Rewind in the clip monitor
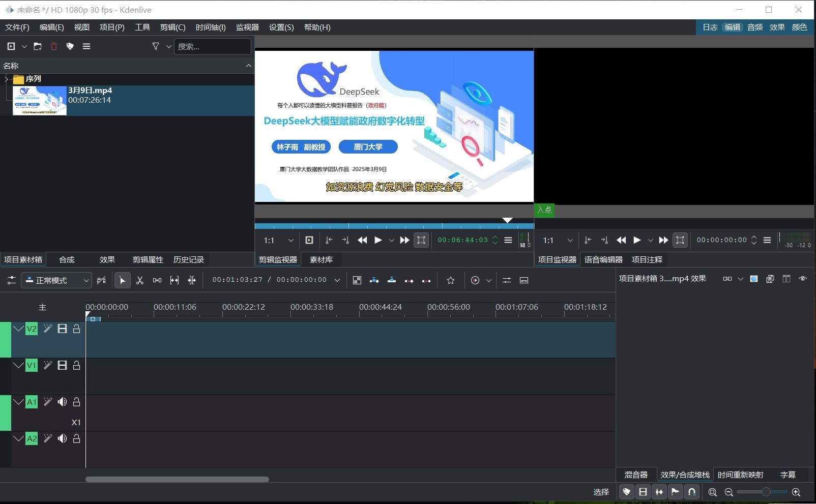Viewport: 816px width, 504px height. [362, 240]
